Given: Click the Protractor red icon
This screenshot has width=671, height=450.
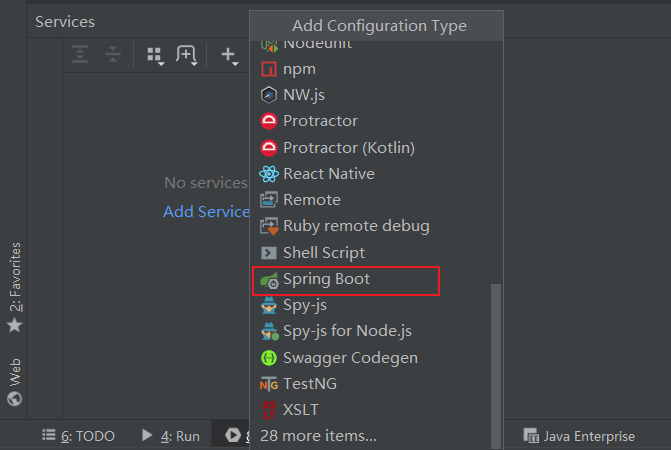Looking at the screenshot, I should tap(269, 121).
